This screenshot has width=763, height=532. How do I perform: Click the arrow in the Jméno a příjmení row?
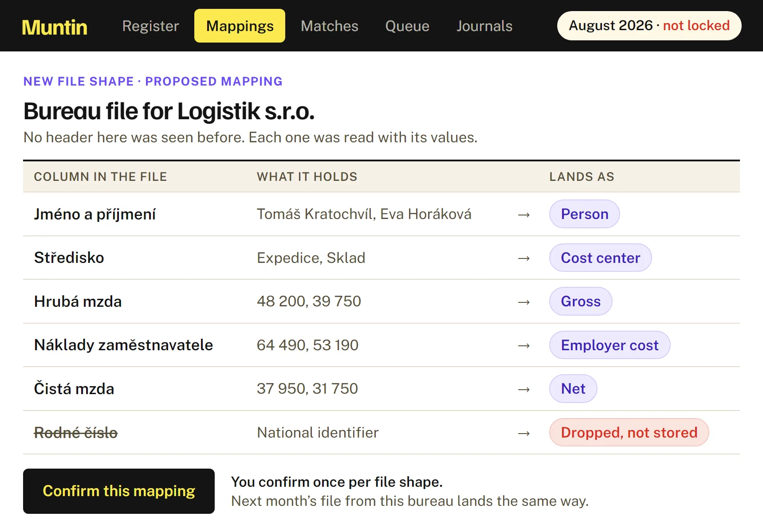pyautogui.click(x=524, y=215)
